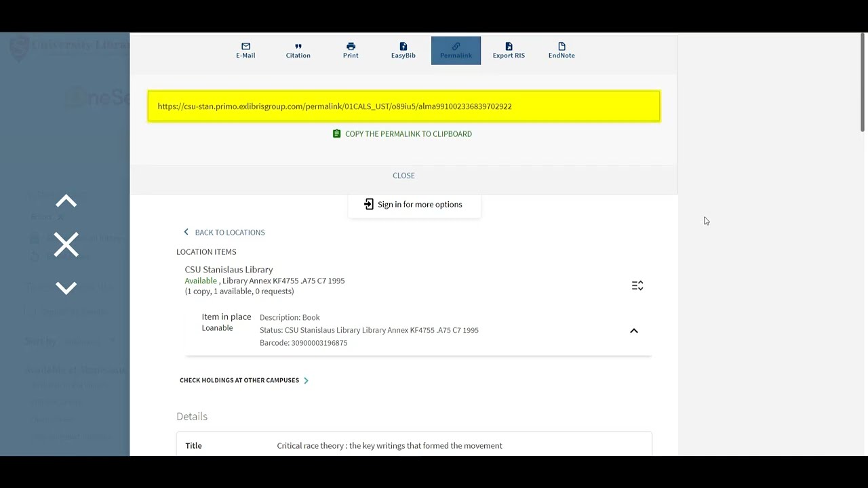This screenshot has height=488, width=868.
Task: Click the back chevron next to locations
Action: 186,232
